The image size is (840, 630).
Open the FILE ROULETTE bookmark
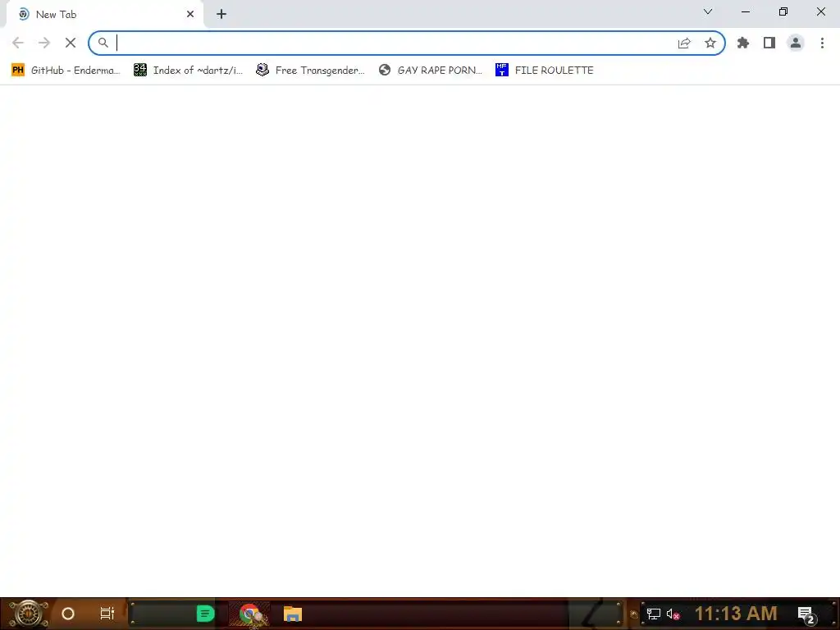pyautogui.click(x=545, y=71)
